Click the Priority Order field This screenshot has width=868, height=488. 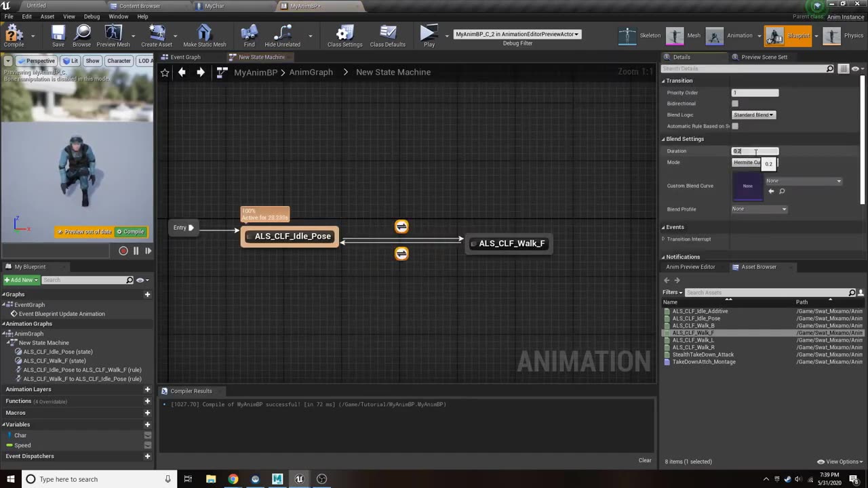click(x=755, y=93)
